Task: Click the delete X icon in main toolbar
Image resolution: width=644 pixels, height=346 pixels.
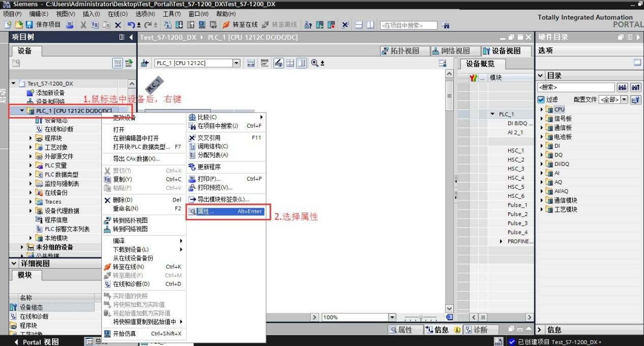Action: (x=118, y=25)
